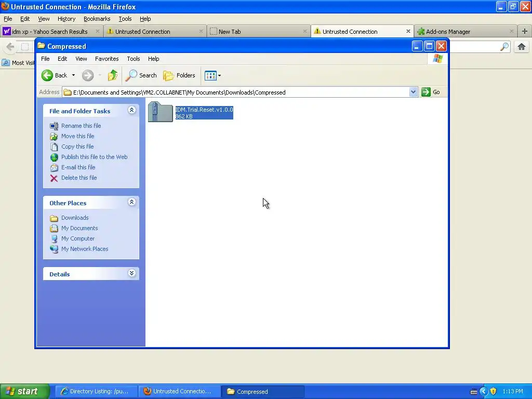Viewport: 532px width, 399px height.
Task: Open My Documents in Other Places
Action: [x=79, y=228]
